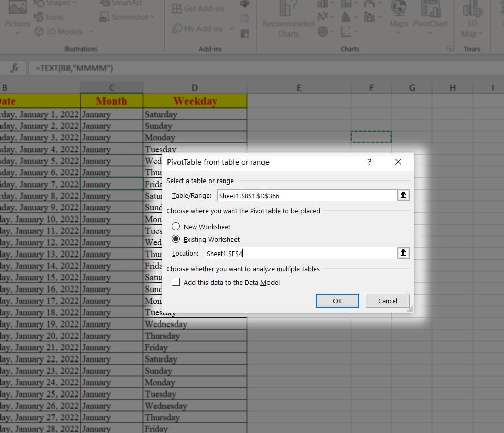The image size is (504, 433).
Task: Expand the 3D Models dropdown arrow
Action: (x=91, y=31)
